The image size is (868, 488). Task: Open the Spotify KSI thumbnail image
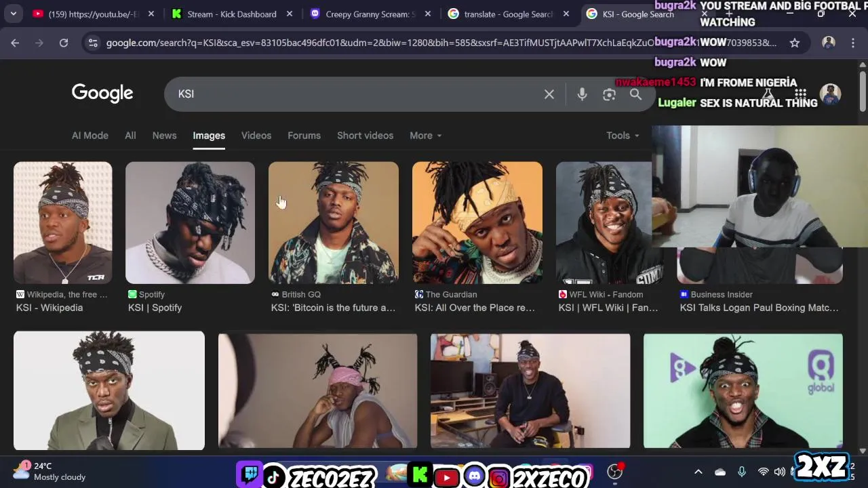click(x=190, y=222)
